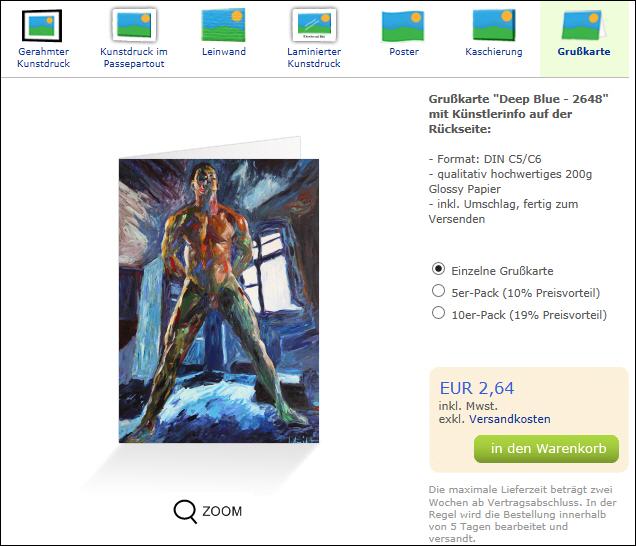
Task: Click the Grußkarte tab label
Action: (x=584, y=52)
